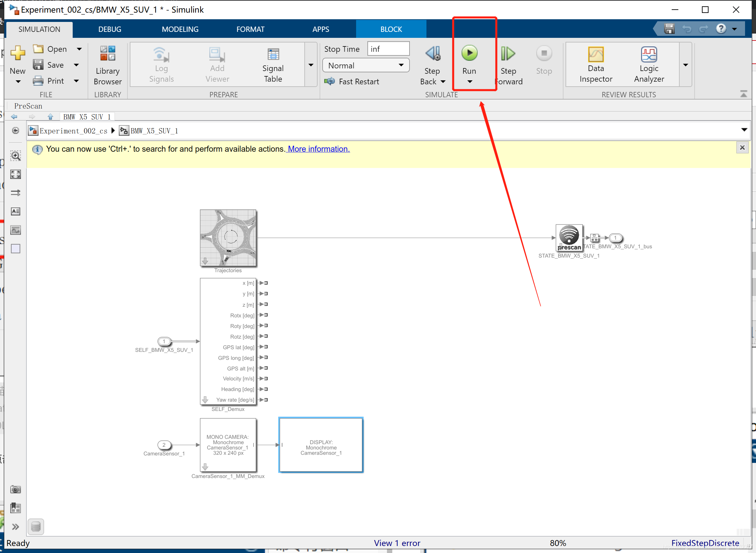Select the prescan STATE_BMW_X5_SUV_1 block

click(569, 238)
